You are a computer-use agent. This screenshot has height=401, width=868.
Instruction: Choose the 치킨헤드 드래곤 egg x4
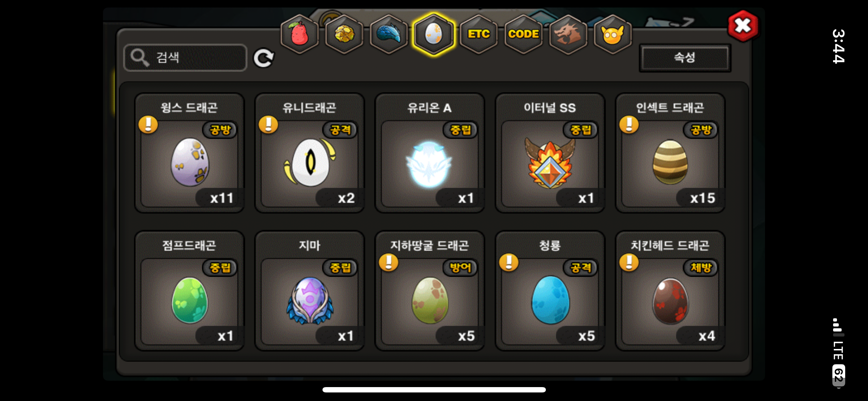pyautogui.click(x=670, y=291)
